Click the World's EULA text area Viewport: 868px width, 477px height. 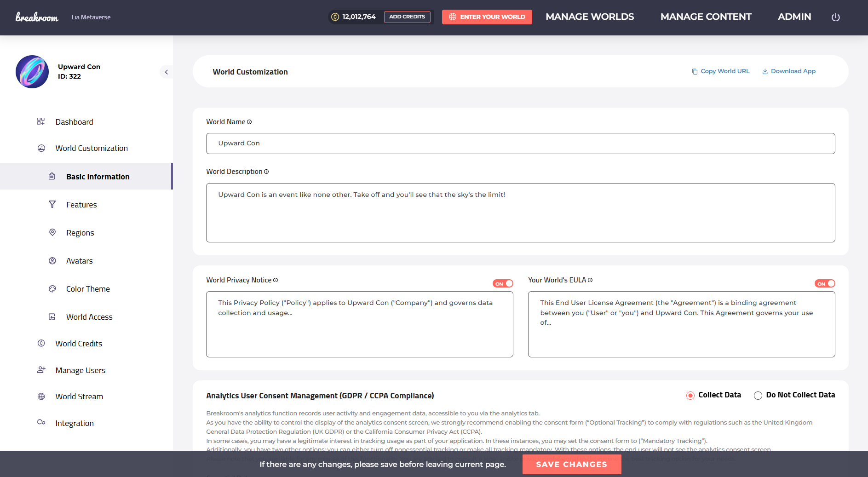point(682,324)
